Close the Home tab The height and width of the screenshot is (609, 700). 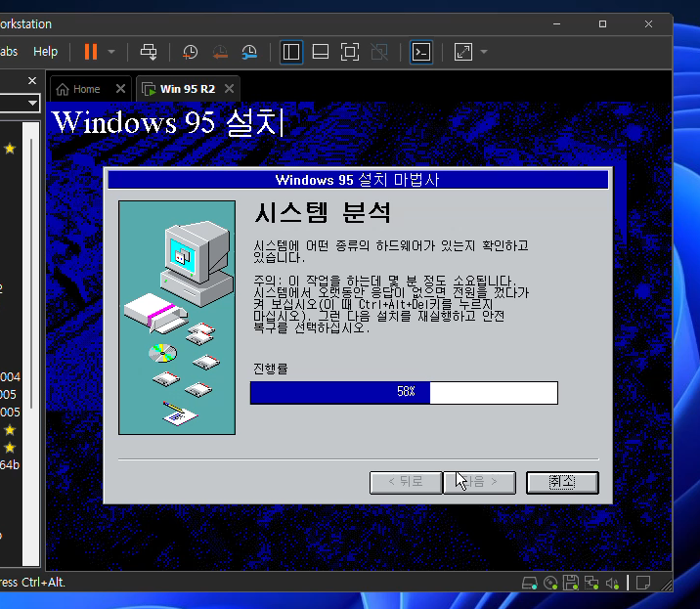120,88
